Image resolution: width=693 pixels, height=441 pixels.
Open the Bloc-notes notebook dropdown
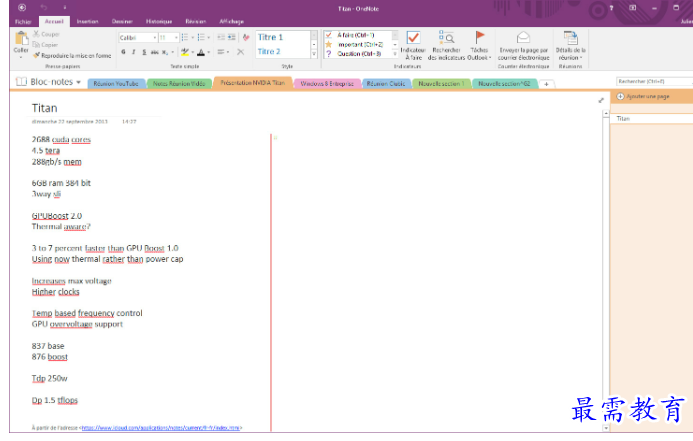[49, 82]
